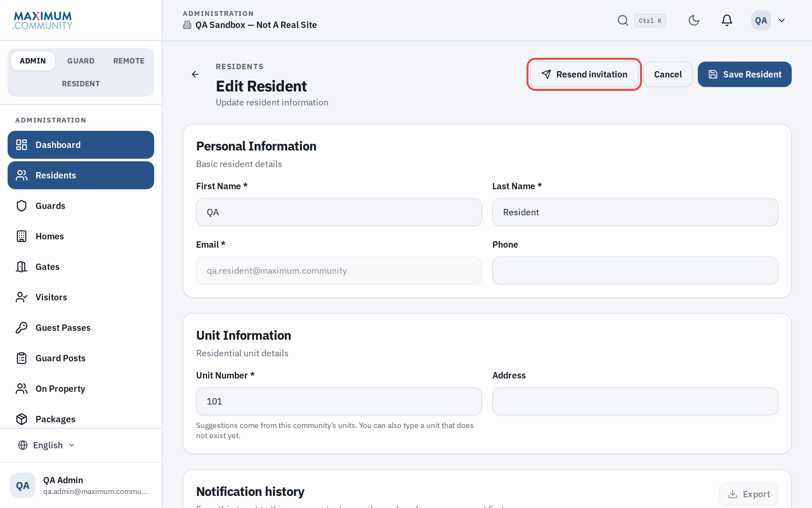
Task: Focus the Phone input field
Action: (635, 271)
